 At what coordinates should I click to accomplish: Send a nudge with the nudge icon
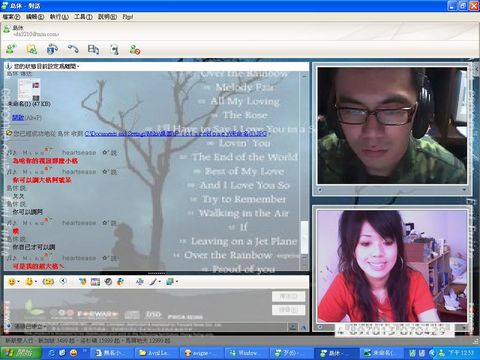click(x=63, y=282)
